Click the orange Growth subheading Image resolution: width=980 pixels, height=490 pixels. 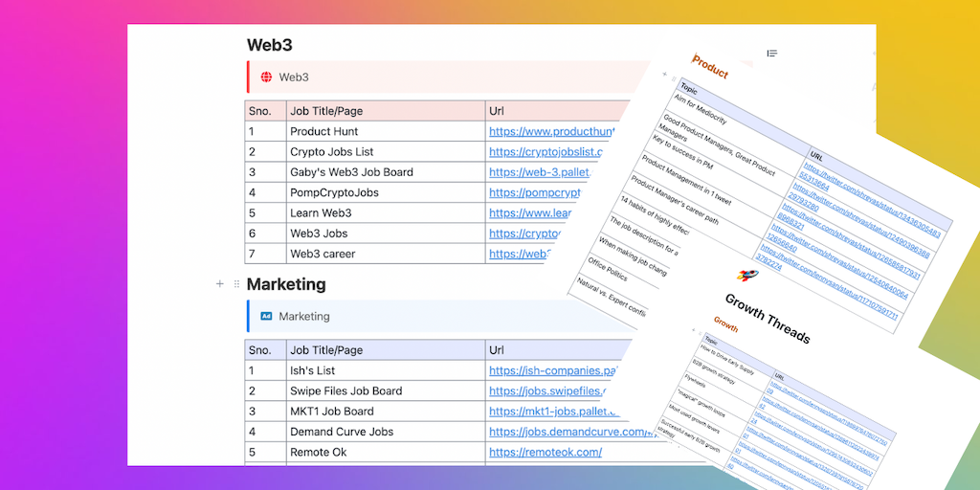coord(725,323)
